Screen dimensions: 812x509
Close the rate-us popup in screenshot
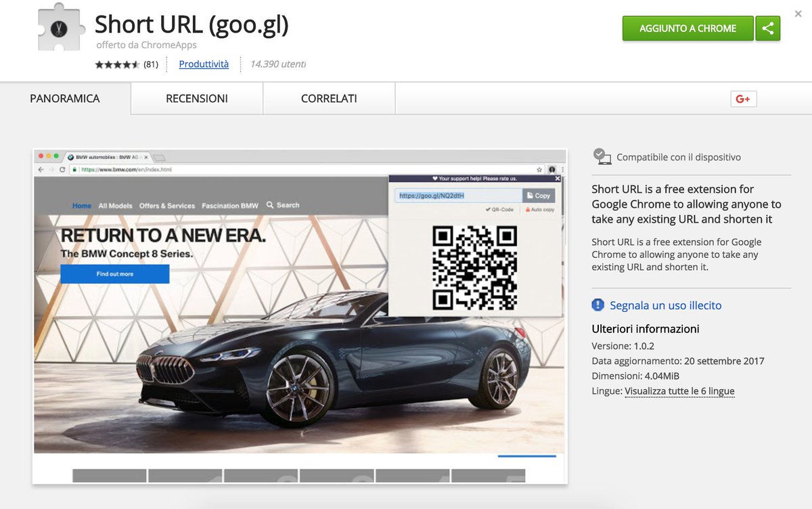(558, 179)
